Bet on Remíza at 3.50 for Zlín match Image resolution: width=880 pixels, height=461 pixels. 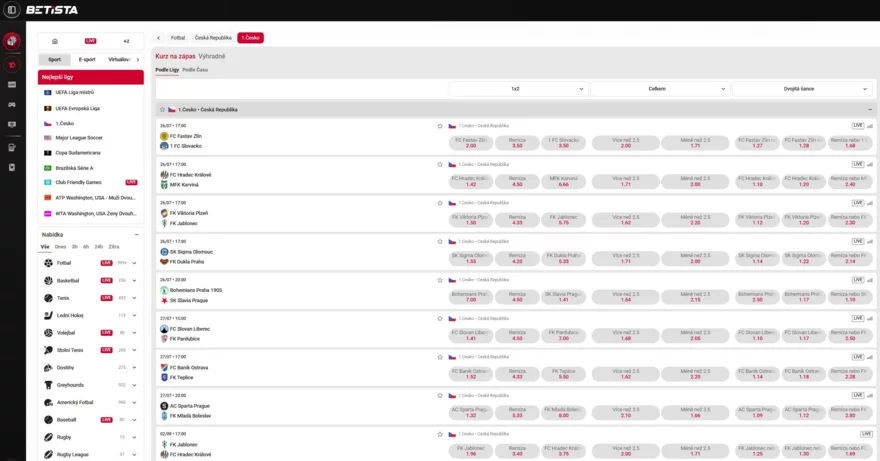click(517, 143)
